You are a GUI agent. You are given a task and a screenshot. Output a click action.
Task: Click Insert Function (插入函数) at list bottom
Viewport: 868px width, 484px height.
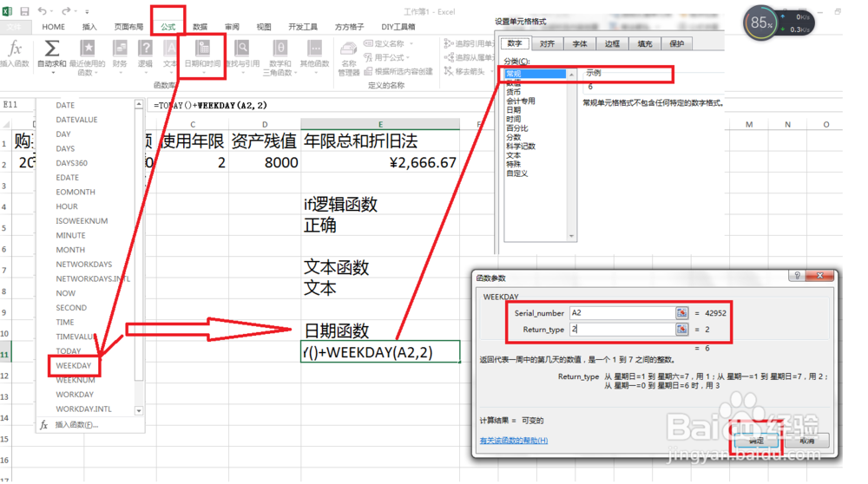click(x=77, y=425)
